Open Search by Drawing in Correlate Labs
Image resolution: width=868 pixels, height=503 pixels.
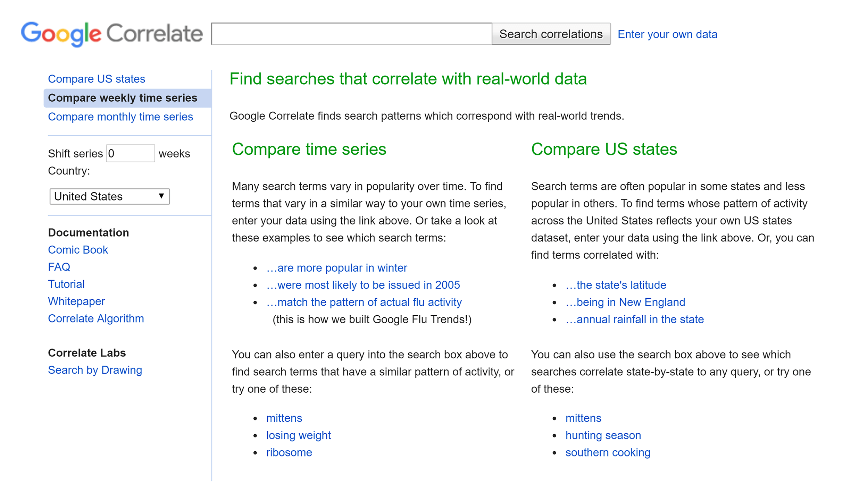pos(95,370)
